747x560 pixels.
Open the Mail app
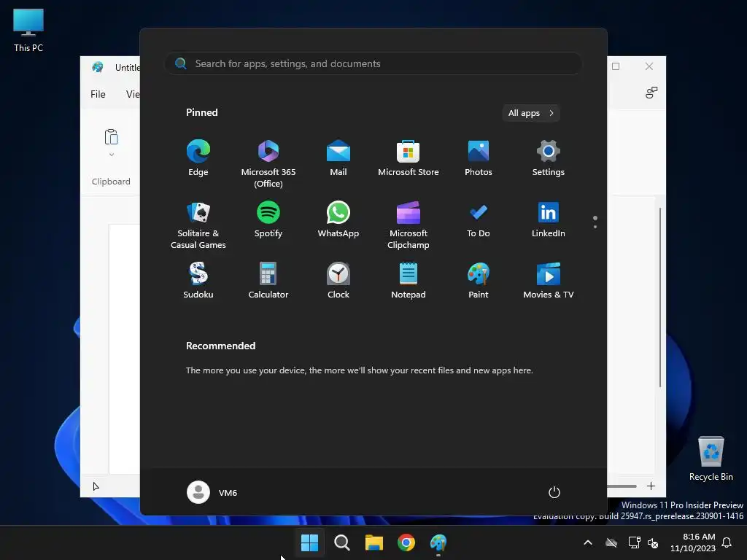point(338,158)
